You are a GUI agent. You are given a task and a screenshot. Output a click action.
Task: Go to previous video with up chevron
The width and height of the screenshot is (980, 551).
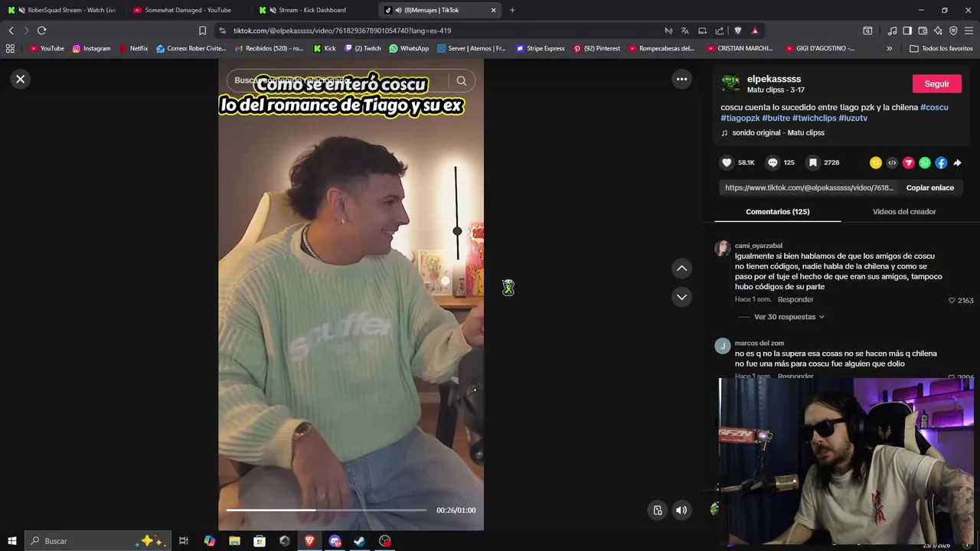(681, 269)
